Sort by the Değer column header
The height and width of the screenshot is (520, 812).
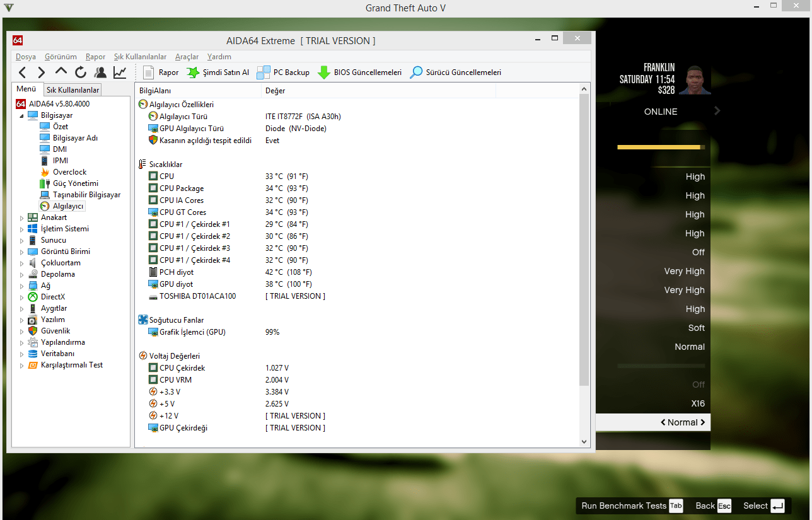pos(378,91)
